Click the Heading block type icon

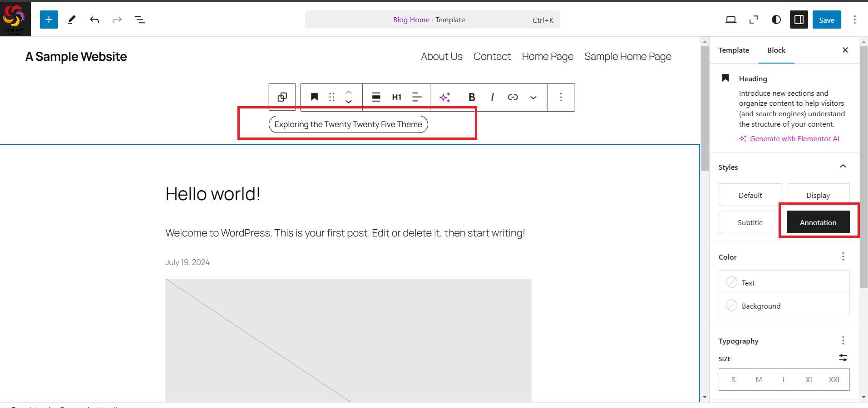[314, 97]
